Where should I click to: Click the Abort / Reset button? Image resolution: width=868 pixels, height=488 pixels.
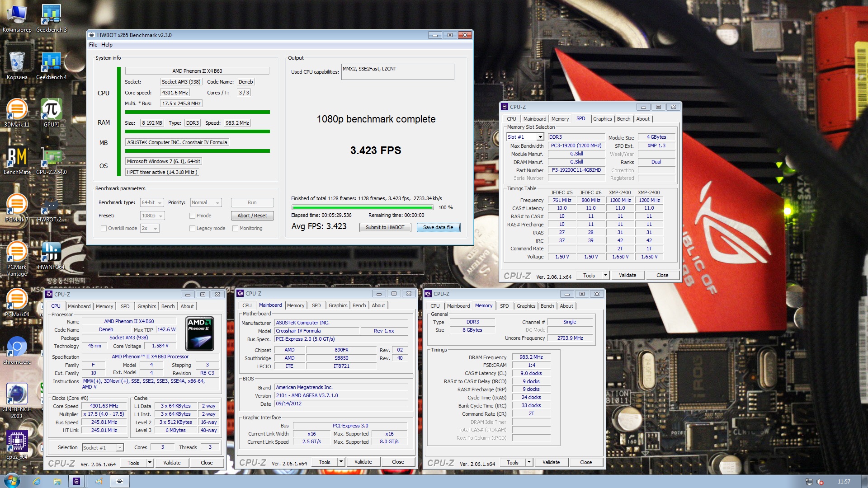pyautogui.click(x=252, y=216)
